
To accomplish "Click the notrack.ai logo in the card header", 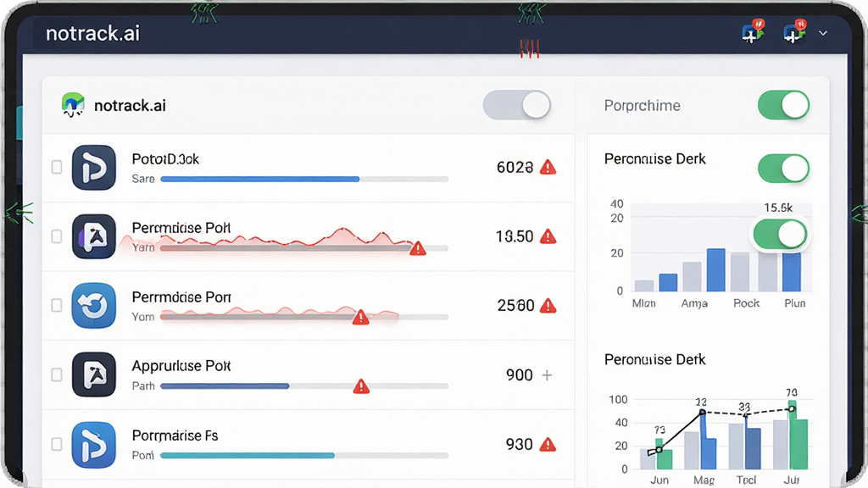I will (73, 104).
